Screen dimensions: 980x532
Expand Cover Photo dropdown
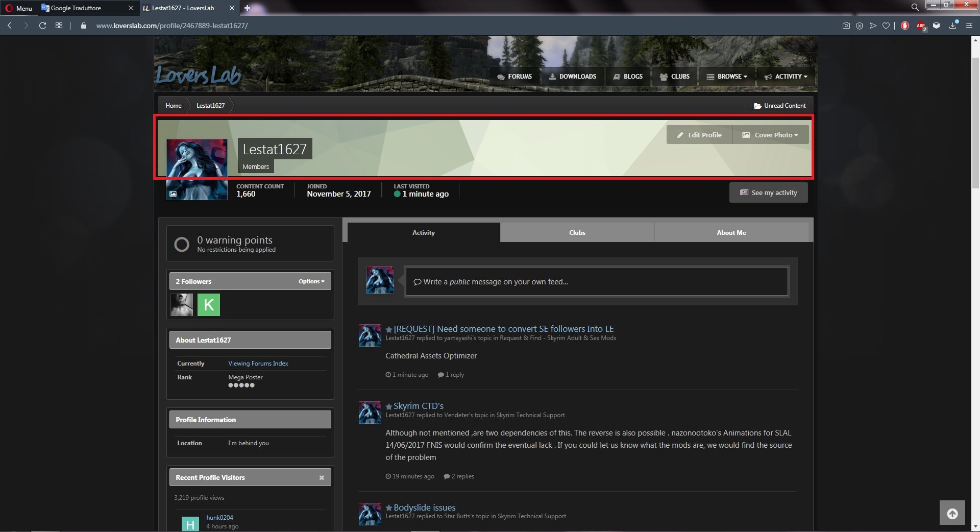tap(770, 135)
